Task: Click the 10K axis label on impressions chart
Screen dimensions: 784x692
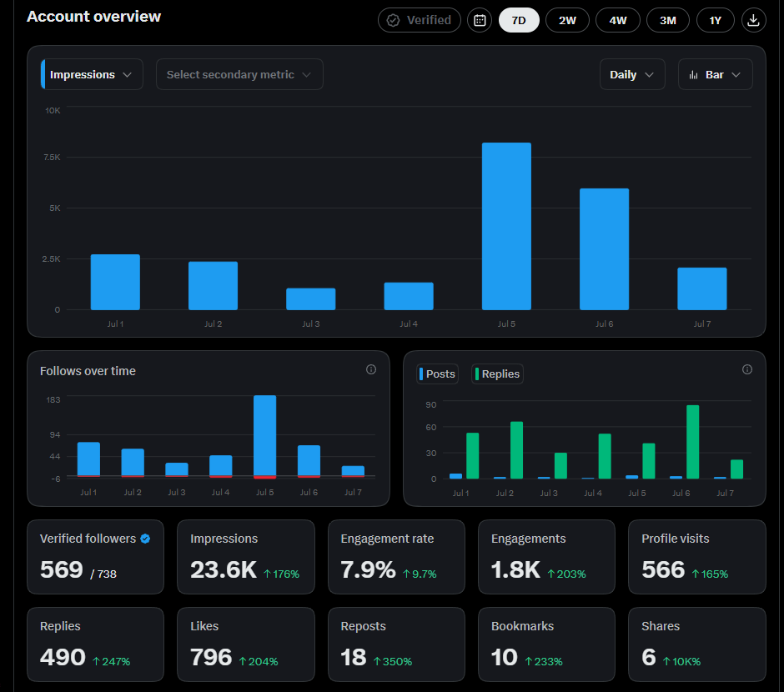Action: point(53,110)
